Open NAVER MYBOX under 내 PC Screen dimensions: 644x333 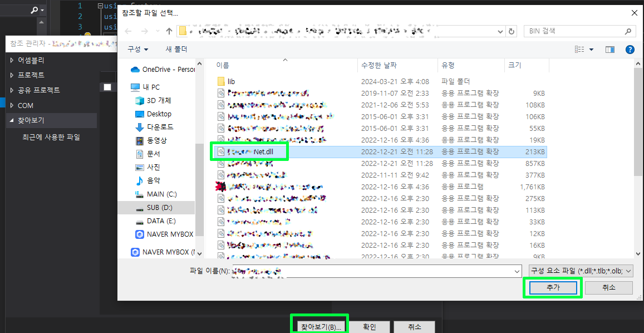(x=164, y=234)
